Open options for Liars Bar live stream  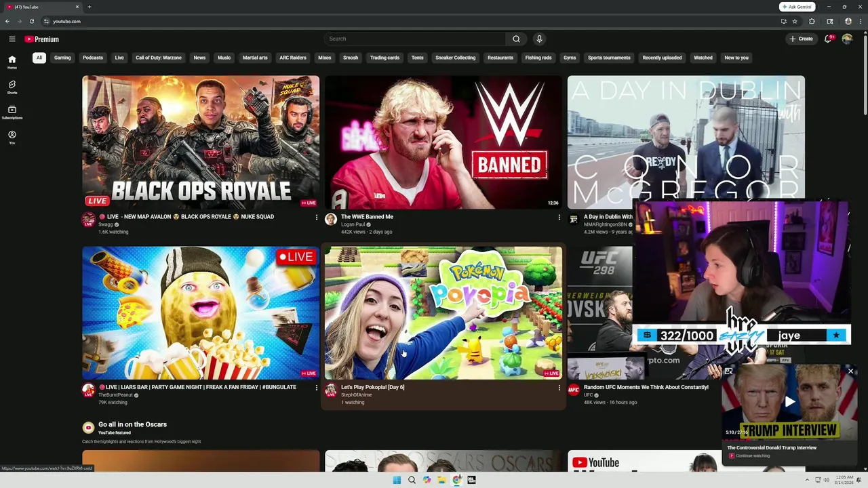(x=316, y=388)
